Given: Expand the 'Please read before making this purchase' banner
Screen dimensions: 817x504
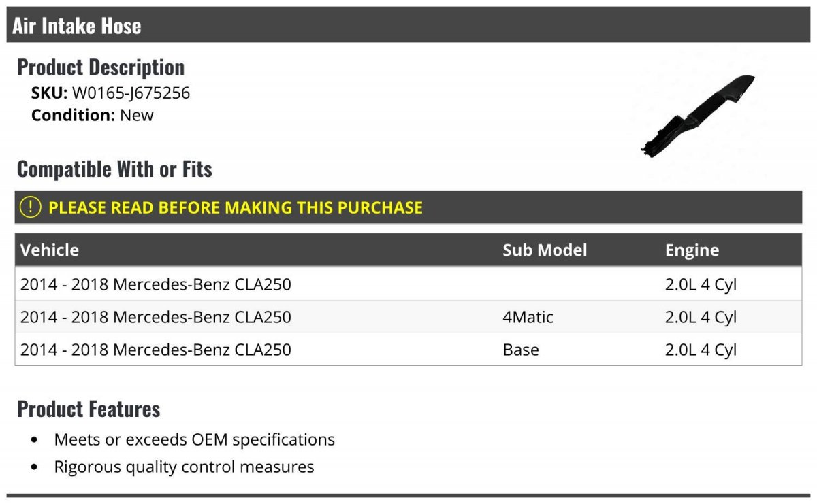Looking at the screenshot, I should pyautogui.click(x=235, y=207).
